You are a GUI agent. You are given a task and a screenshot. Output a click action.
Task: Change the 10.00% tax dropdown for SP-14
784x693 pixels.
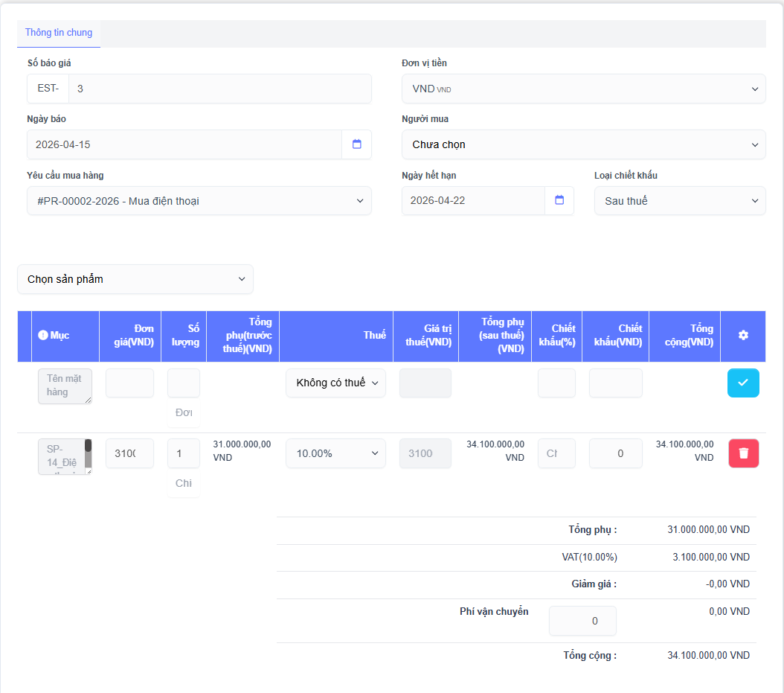[x=335, y=453]
